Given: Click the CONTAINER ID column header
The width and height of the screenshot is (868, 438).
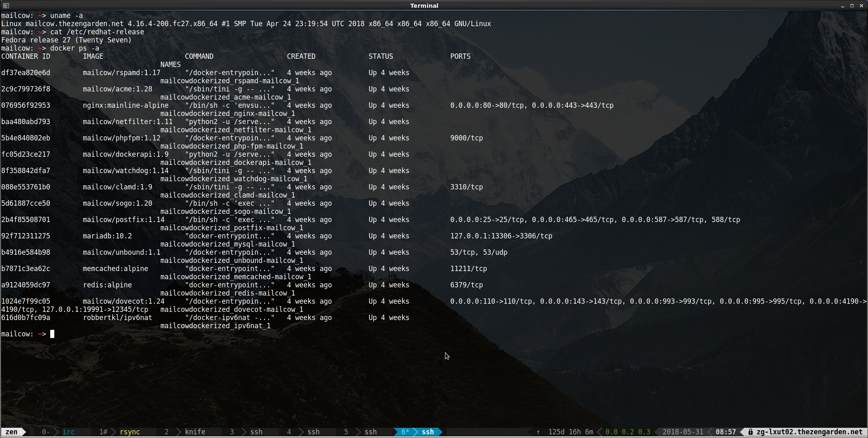Looking at the screenshot, I should point(26,56).
